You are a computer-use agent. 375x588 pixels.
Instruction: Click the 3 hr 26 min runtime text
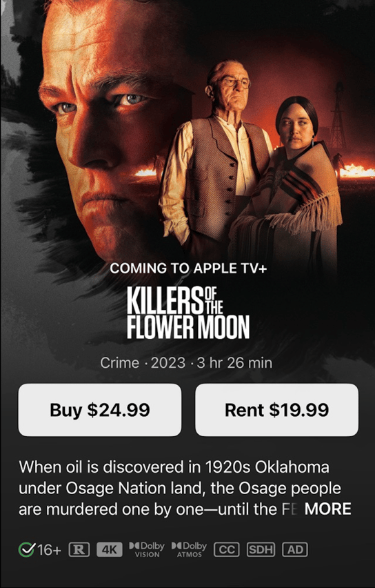234,362
